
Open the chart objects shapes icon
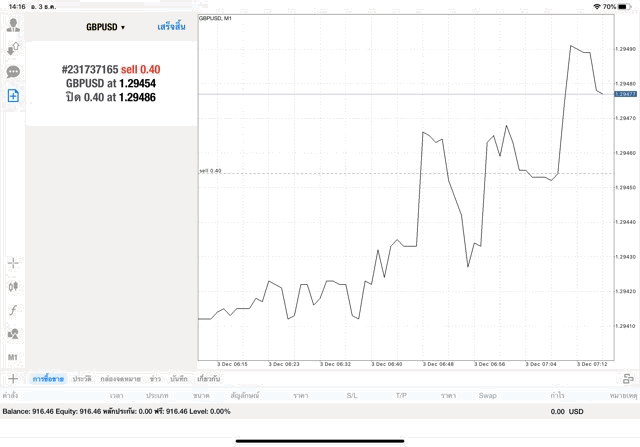point(13,334)
